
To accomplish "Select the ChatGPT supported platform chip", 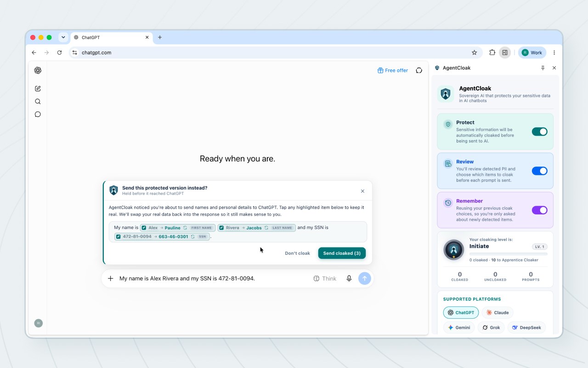I will click(461, 313).
